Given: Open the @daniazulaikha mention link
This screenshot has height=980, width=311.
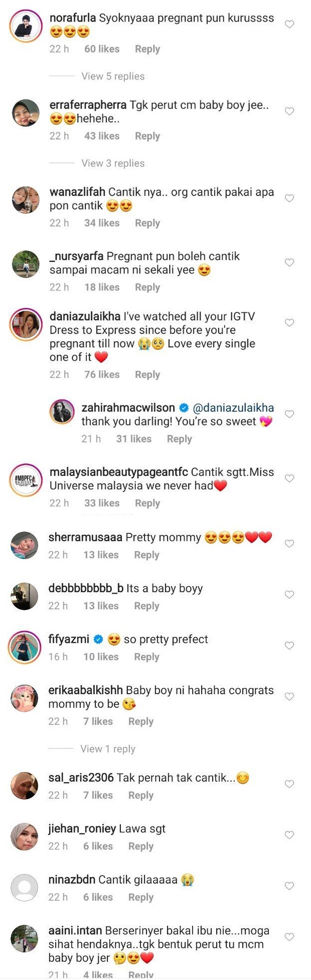Looking at the screenshot, I should pyautogui.click(x=233, y=408).
